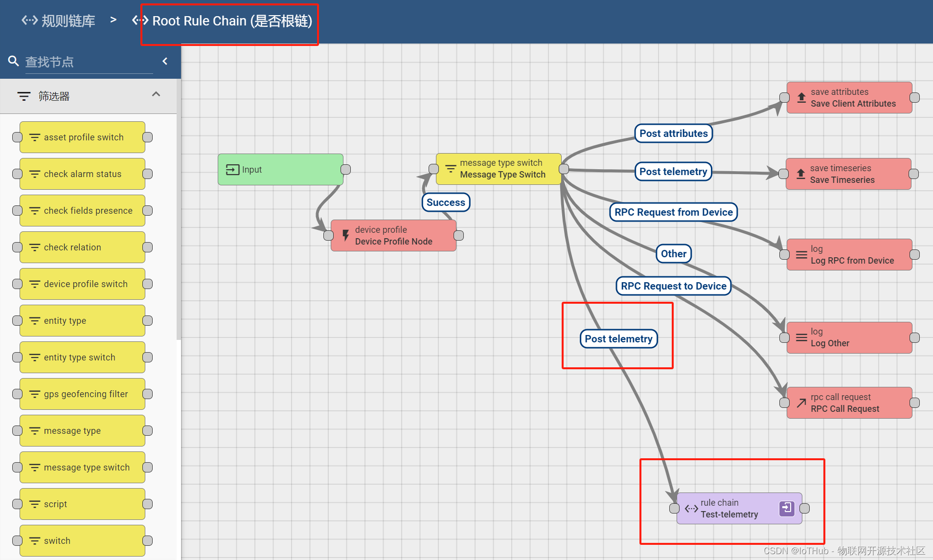Click the Root Rule Chain breadcrumb title
The height and width of the screenshot is (560, 933).
pyautogui.click(x=232, y=21)
